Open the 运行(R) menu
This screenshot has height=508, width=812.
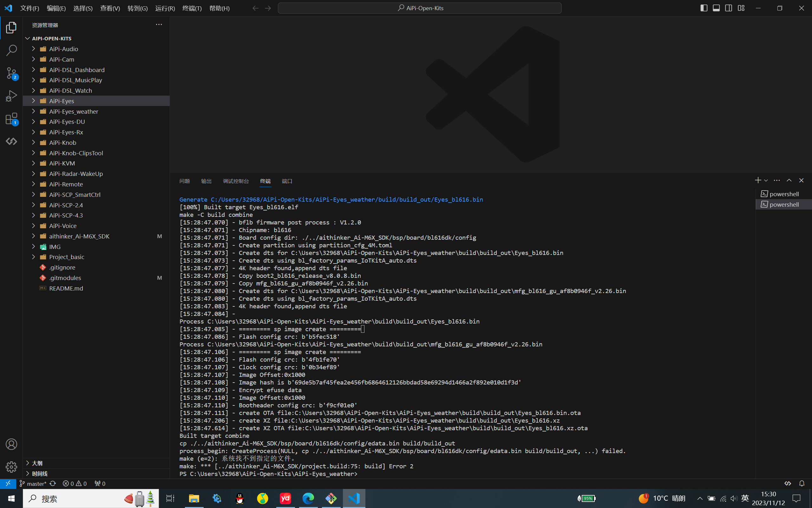click(165, 8)
